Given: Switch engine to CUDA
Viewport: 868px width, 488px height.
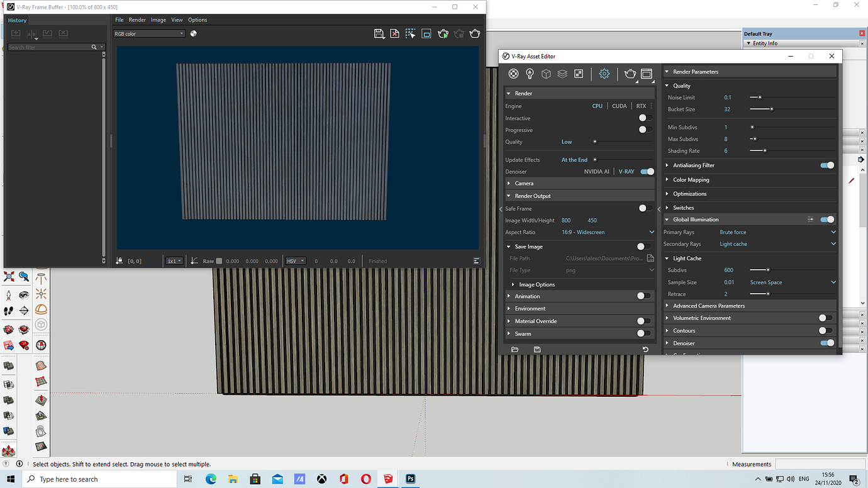Looking at the screenshot, I should click(619, 106).
